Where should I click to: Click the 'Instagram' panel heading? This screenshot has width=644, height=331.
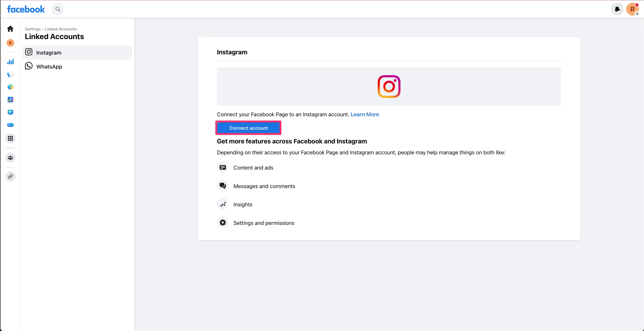click(232, 52)
